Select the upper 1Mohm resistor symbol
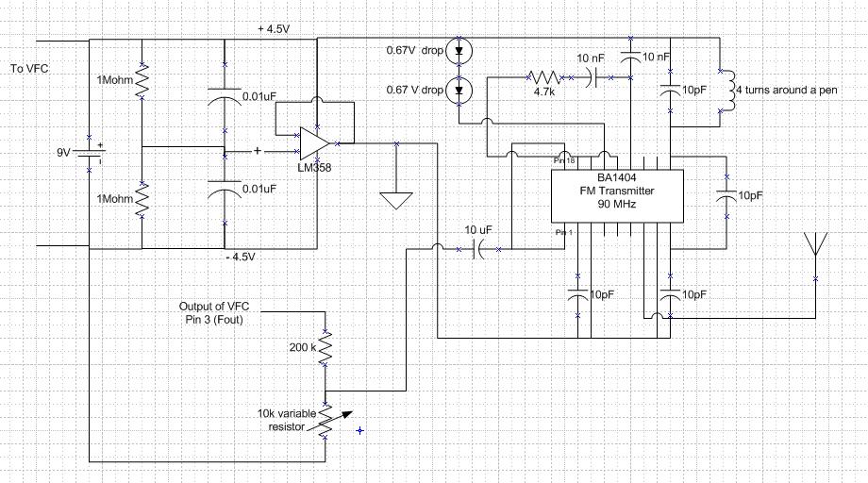The image size is (868, 483). 142,81
